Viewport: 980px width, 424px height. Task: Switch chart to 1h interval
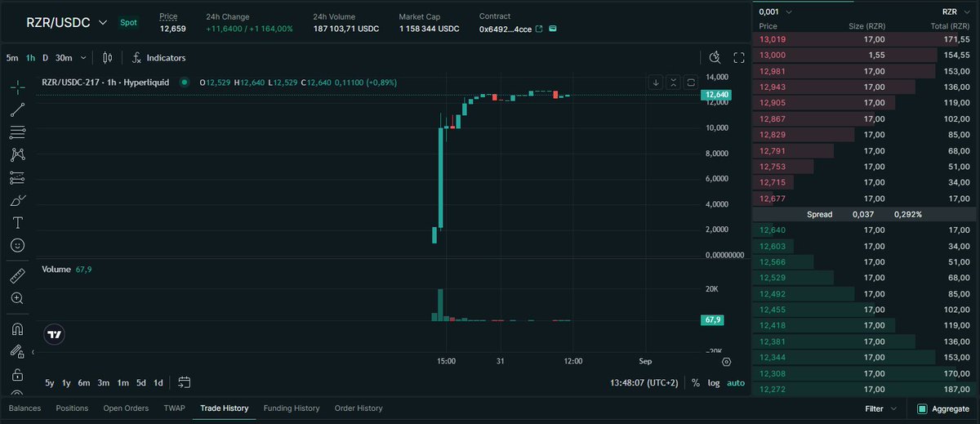pyautogui.click(x=30, y=58)
